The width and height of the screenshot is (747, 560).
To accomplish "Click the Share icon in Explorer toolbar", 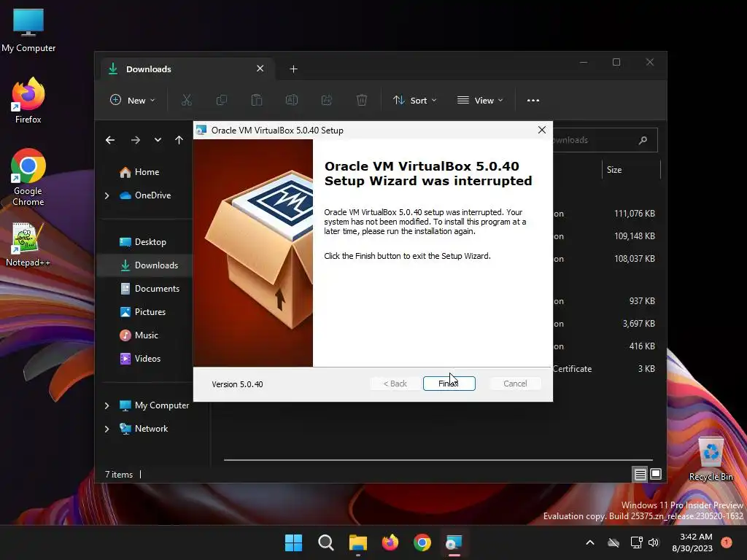I will (x=326, y=101).
